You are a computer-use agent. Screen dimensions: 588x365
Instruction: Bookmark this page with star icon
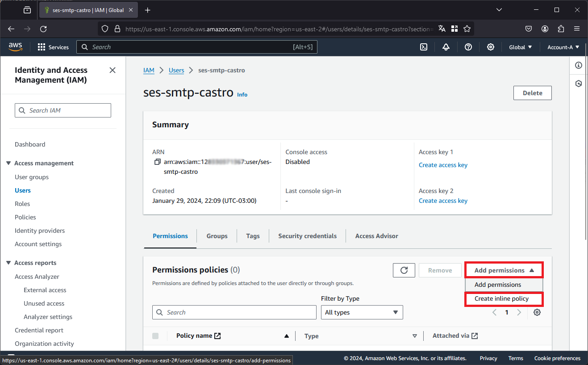(467, 29)
